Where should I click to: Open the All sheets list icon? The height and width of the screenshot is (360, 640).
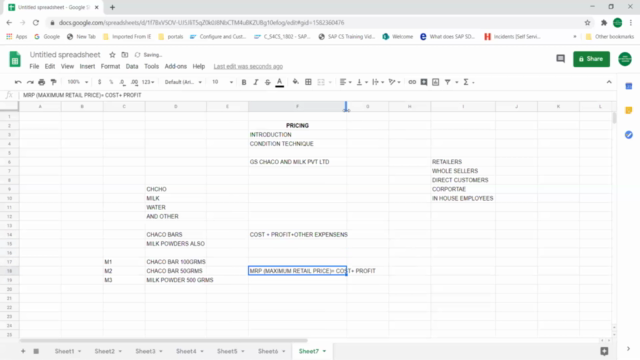(x=36, y=351)
